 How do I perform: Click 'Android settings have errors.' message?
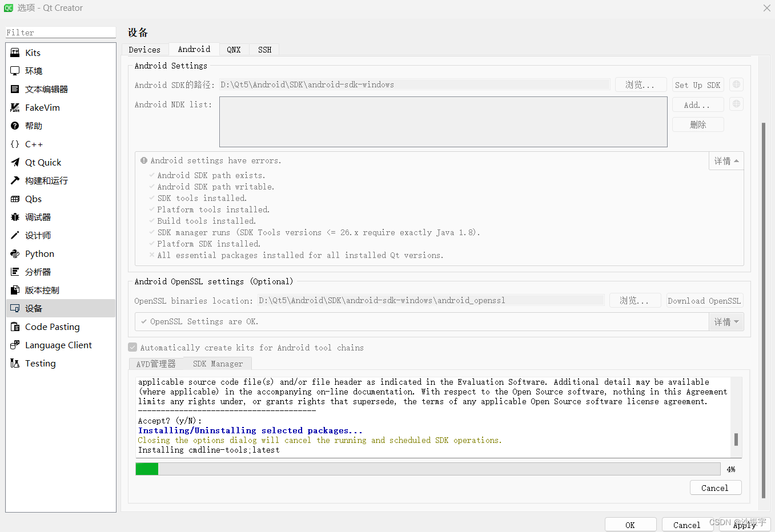coord(216,160)
